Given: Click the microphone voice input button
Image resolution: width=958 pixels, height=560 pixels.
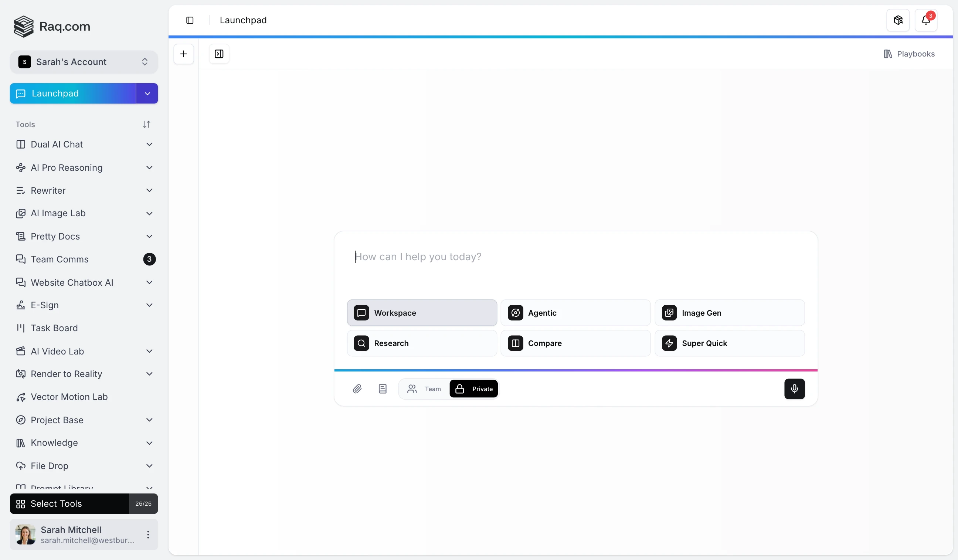Looking at the screenshot, I should point(794,388).
